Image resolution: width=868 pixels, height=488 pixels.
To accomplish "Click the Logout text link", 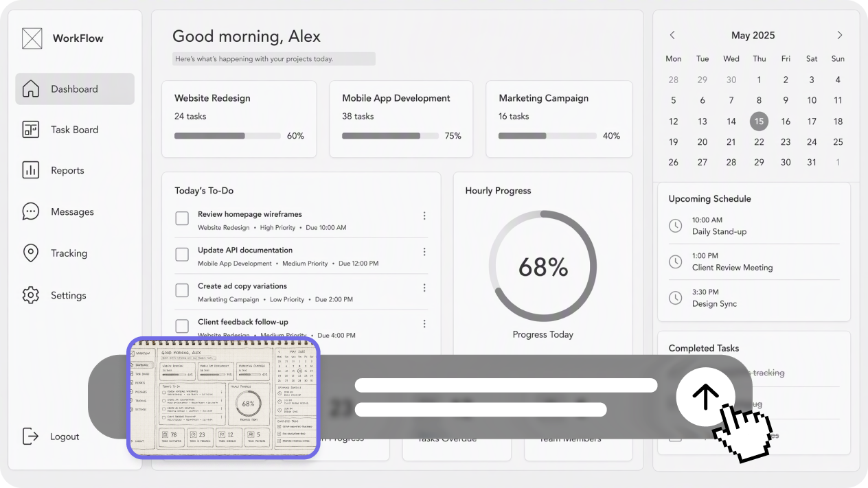I will (x=65, y=437).
